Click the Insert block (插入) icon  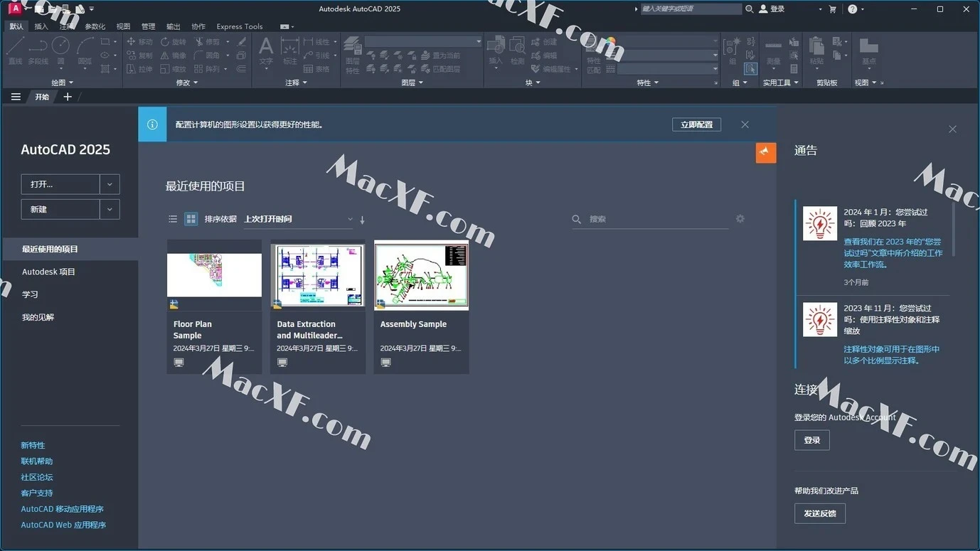click(496, 51)
